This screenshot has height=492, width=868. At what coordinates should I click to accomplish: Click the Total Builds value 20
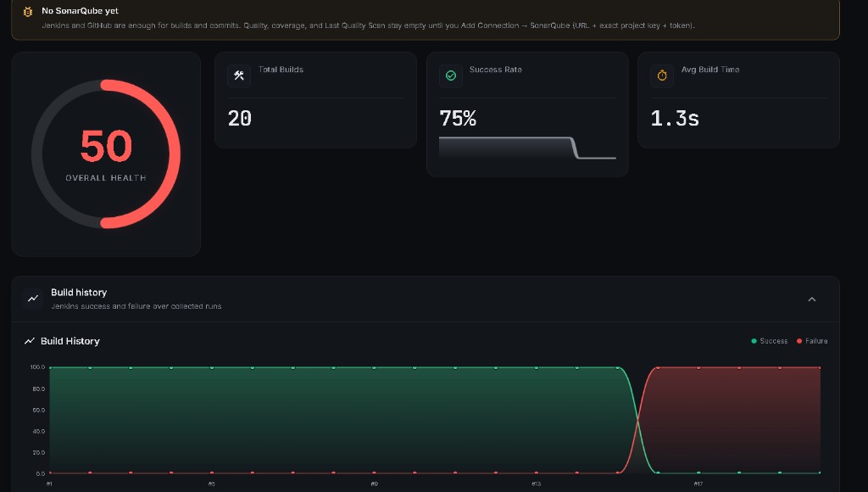pos(240,118)
